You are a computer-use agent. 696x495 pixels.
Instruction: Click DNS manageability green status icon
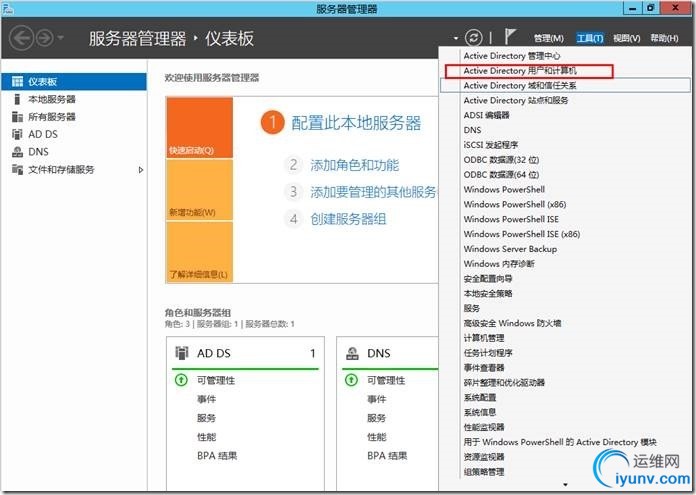351,380
